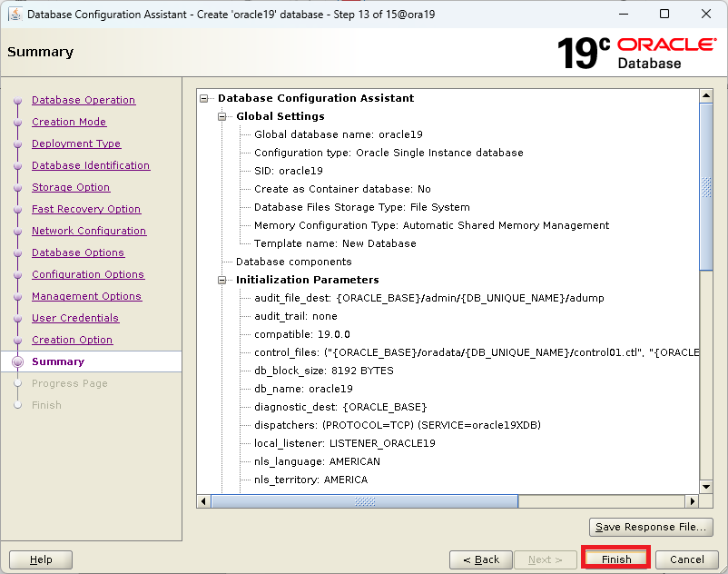Go to Creation Mode step
This screenshot has width=728, height=574.
click(x=69, y=122)
